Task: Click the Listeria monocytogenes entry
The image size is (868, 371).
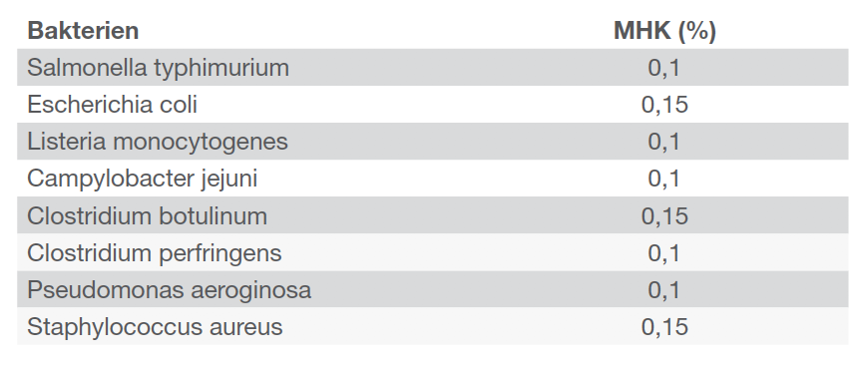Action: pyautogui.click(x=158, y=142)
